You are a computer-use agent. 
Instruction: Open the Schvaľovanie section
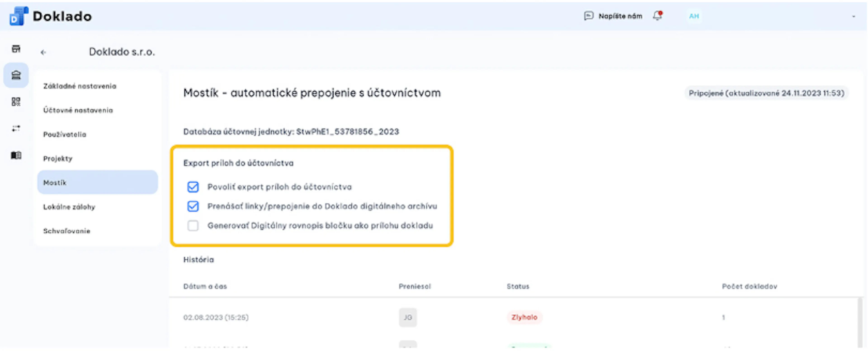click(x=67, y=231)
